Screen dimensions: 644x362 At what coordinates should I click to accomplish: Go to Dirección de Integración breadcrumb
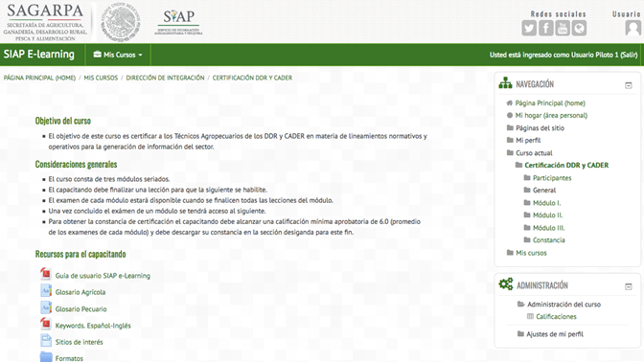165,78
